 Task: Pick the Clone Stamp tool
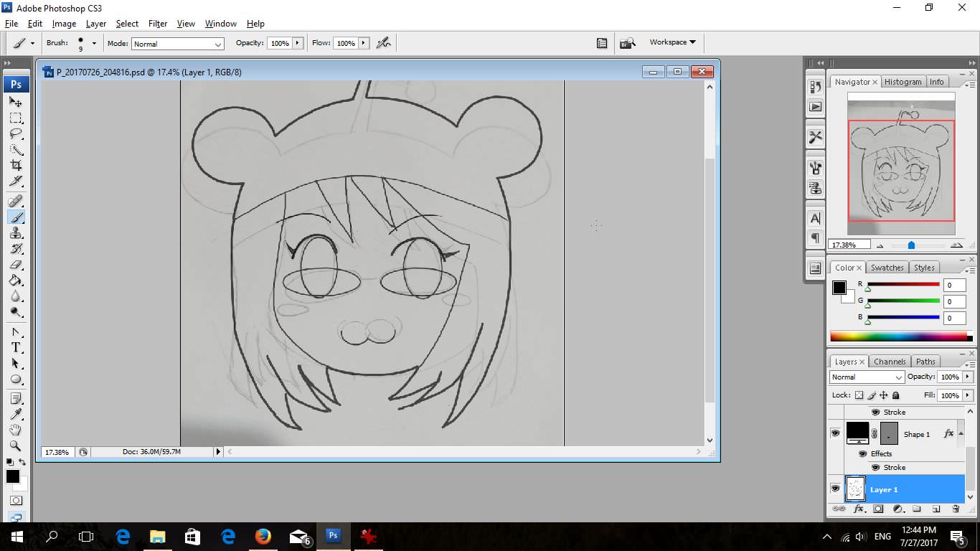tap(16, 233)
